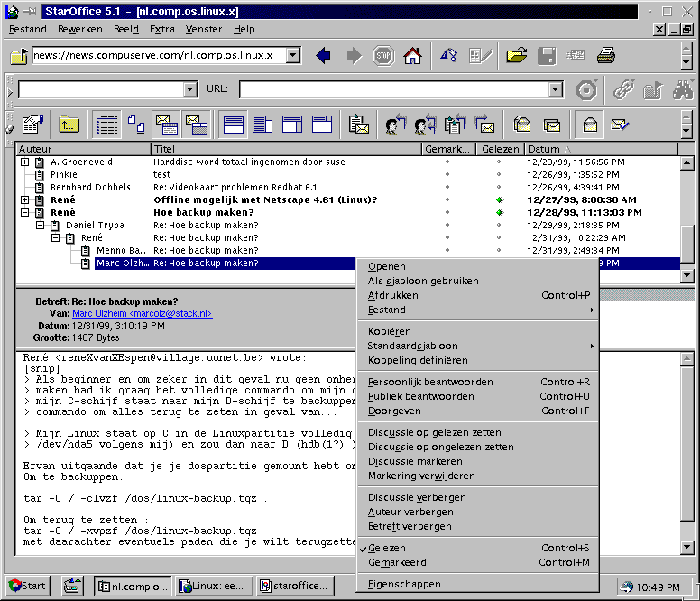Viewport: 700px width, 601px height.
Task: Click message body scrollbar up arrow
Action: tap(687, 359)
